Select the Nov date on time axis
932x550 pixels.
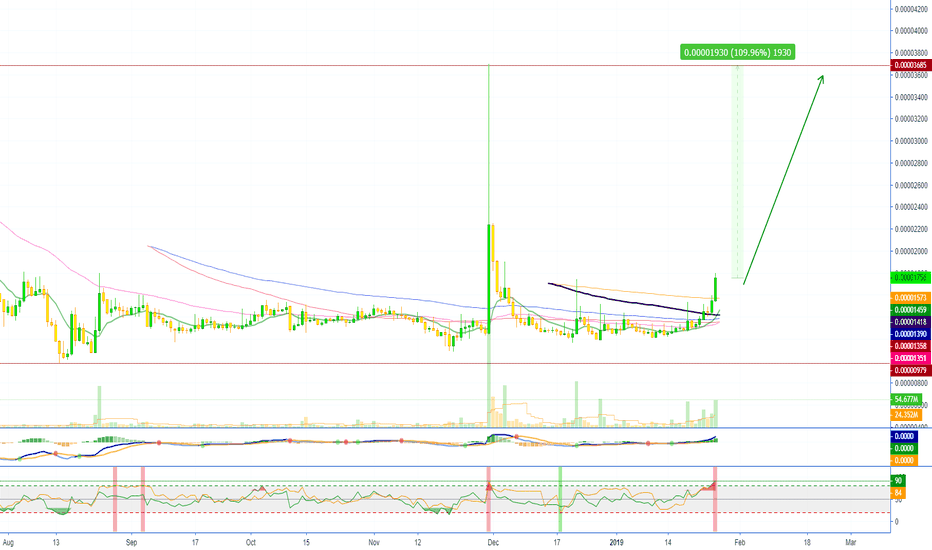click(x=374, y=542)
